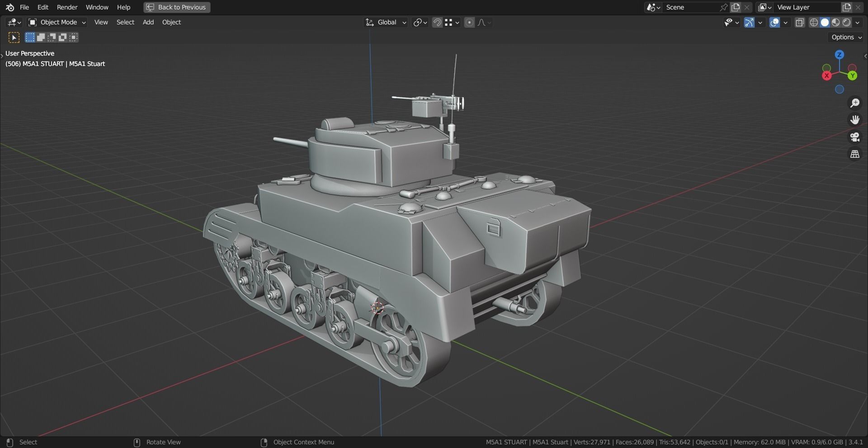Open the viewport Add menu
Viewport: 868px width, 448px height.
[x=148, y=22]
